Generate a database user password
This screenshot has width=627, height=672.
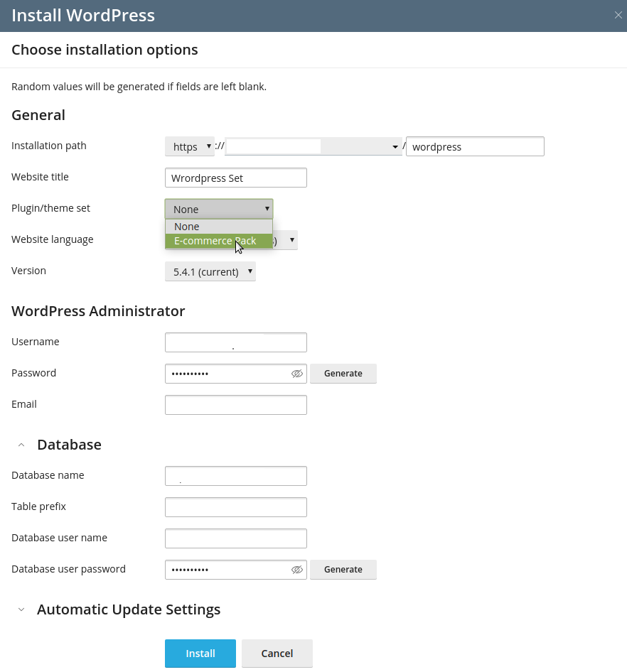(x=343, y=570)
